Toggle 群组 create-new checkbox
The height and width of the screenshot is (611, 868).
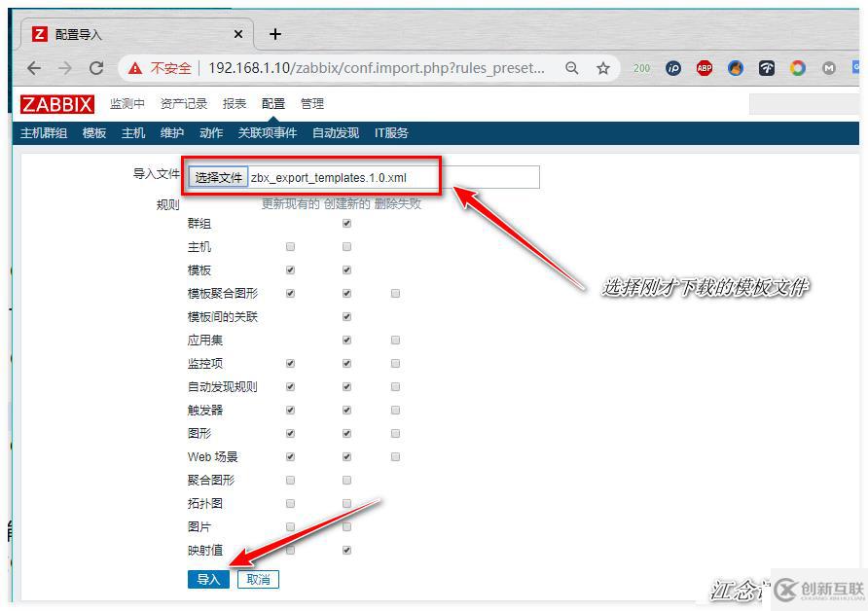click(346, 224)
